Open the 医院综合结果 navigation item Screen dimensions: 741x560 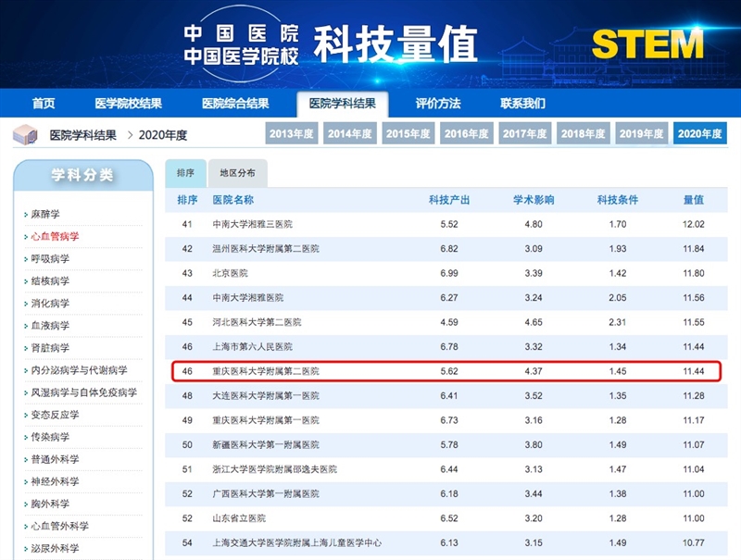[235, 104]
